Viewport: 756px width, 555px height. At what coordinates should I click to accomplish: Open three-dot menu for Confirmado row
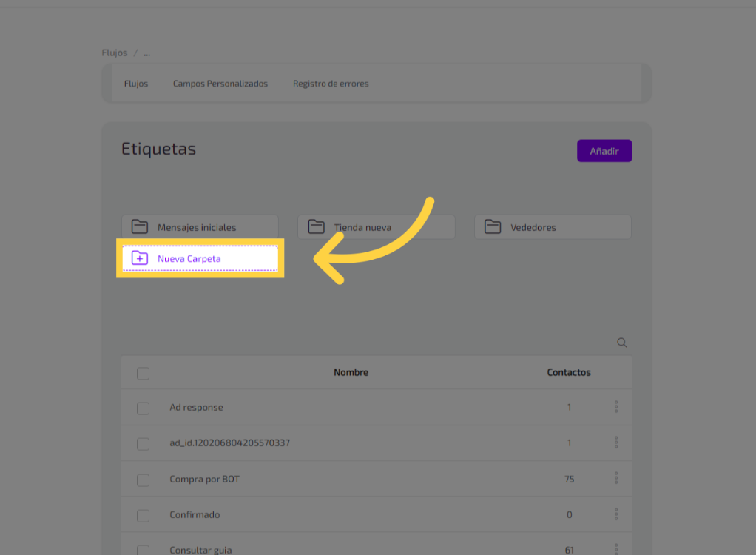[x=615, y=514]
